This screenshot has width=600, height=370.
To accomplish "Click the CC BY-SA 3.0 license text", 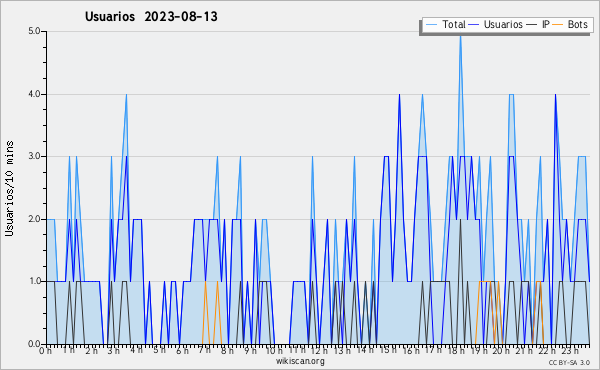I will (x=569, y=362).
